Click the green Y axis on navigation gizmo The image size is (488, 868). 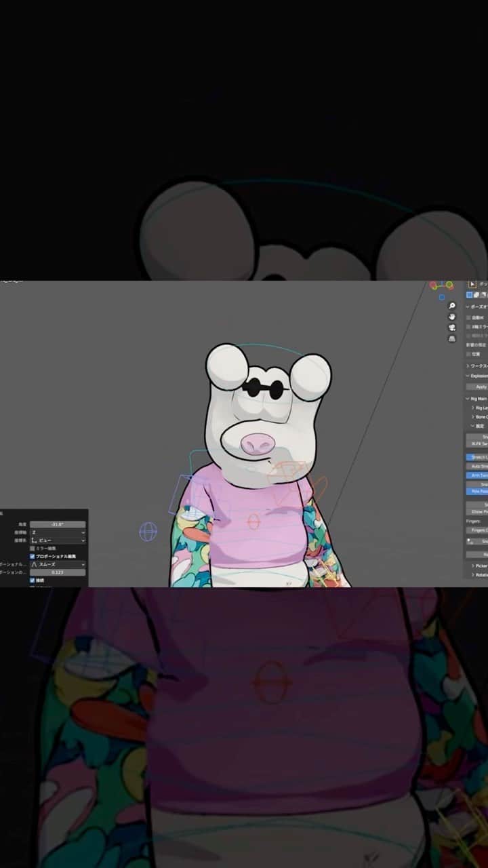coord(449,285)
